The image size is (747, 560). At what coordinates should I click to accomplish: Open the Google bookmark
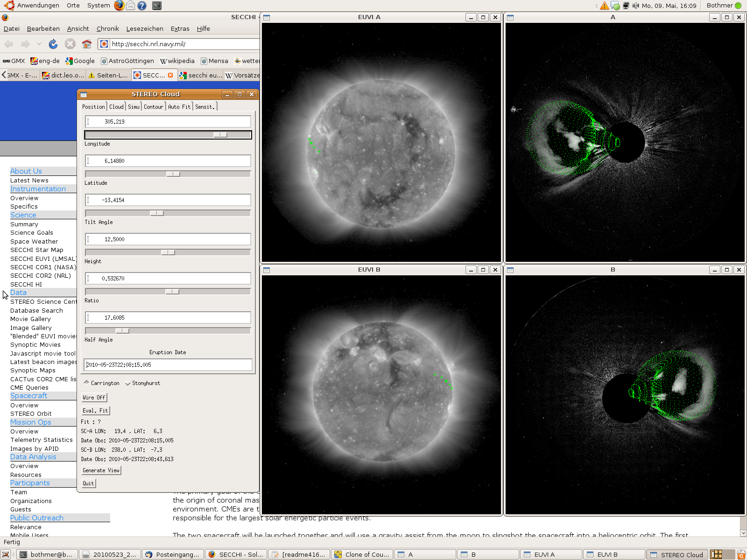[x=80, y=61]
